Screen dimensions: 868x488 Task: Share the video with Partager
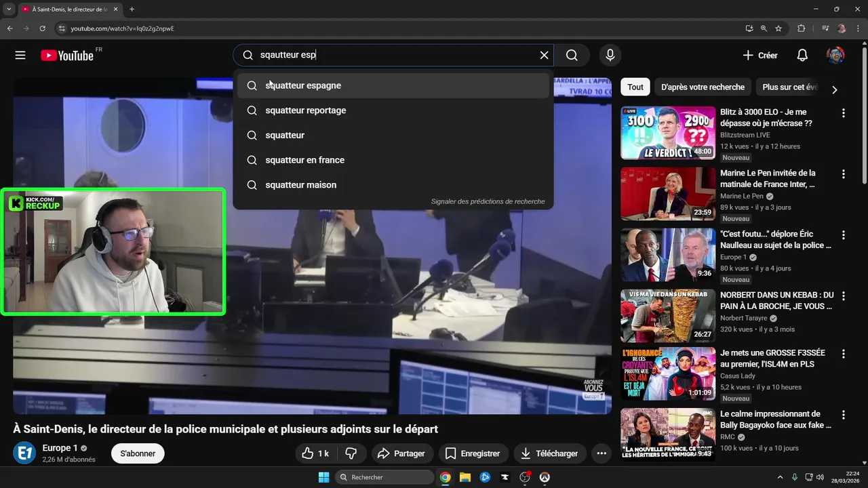click(x=401, y=453)
